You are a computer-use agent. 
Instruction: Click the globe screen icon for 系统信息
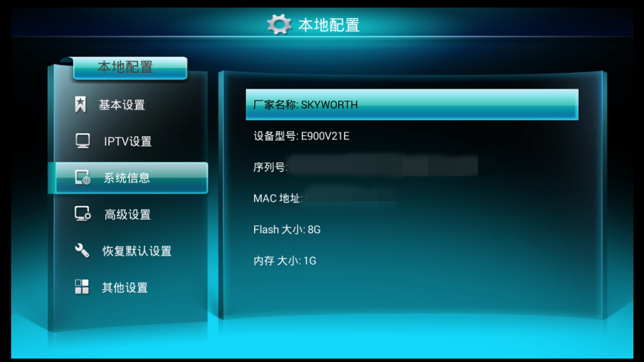83,178
